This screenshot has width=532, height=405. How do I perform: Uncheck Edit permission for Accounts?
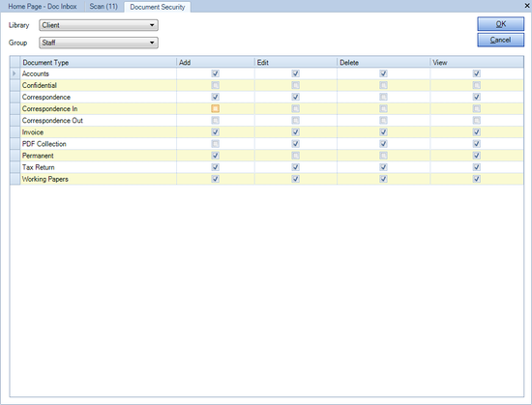[x=296, y=73]
